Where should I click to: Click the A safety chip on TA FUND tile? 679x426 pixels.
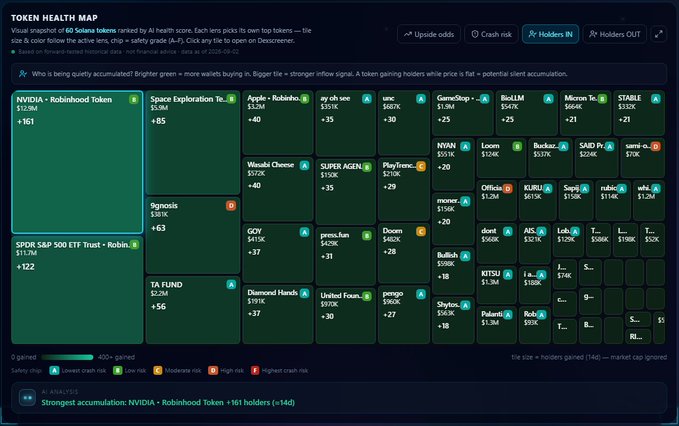click(x=231, y=284)
